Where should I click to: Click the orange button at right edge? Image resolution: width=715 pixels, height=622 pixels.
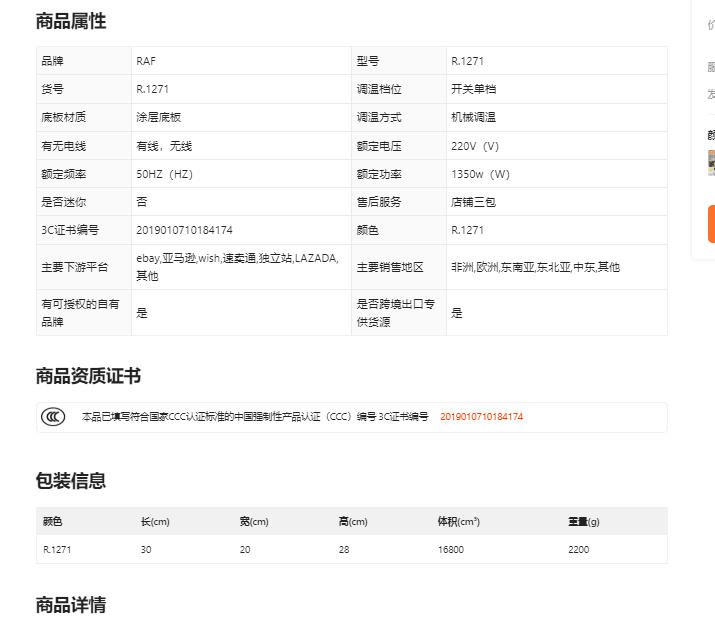tap(711, 224)
